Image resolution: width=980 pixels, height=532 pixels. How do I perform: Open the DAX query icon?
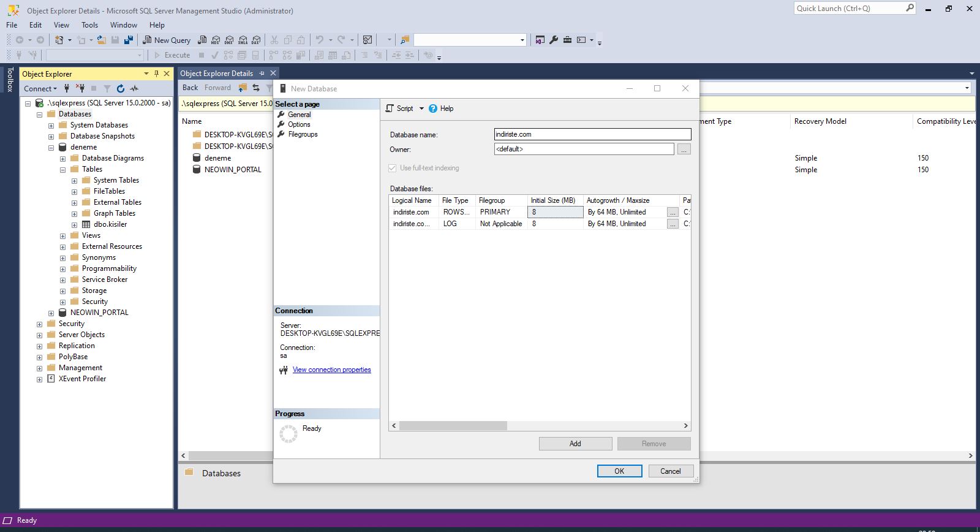pos(256,40)
